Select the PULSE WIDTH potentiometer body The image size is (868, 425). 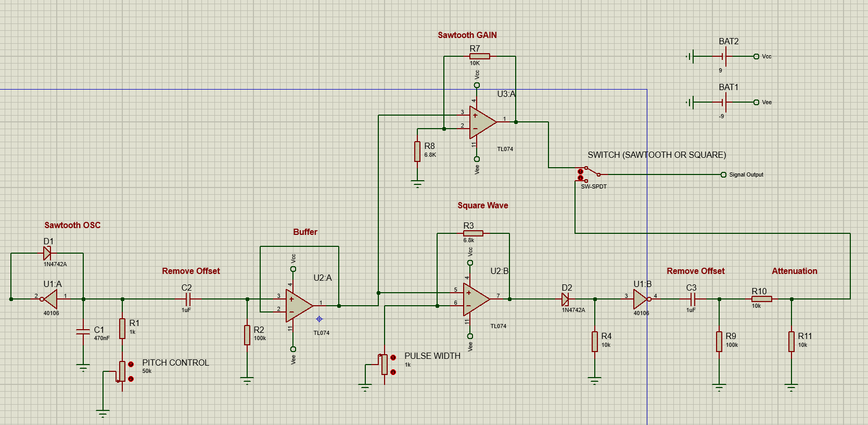coord(385,365)
